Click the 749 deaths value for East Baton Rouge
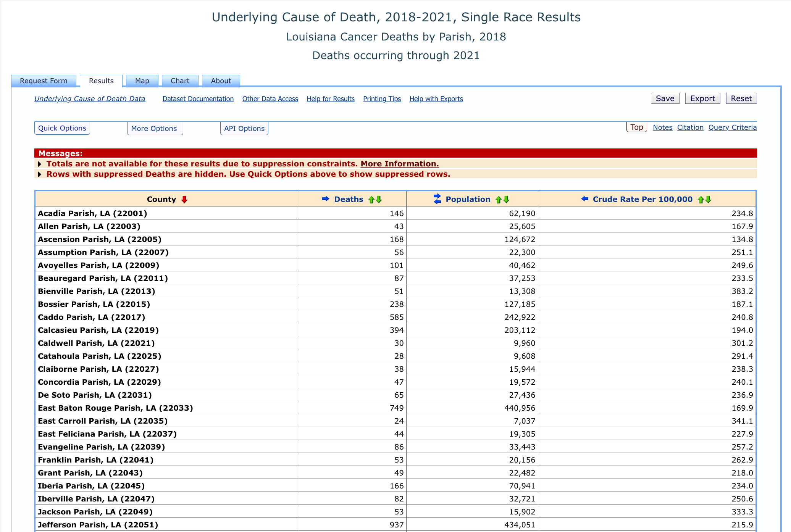 397,408
